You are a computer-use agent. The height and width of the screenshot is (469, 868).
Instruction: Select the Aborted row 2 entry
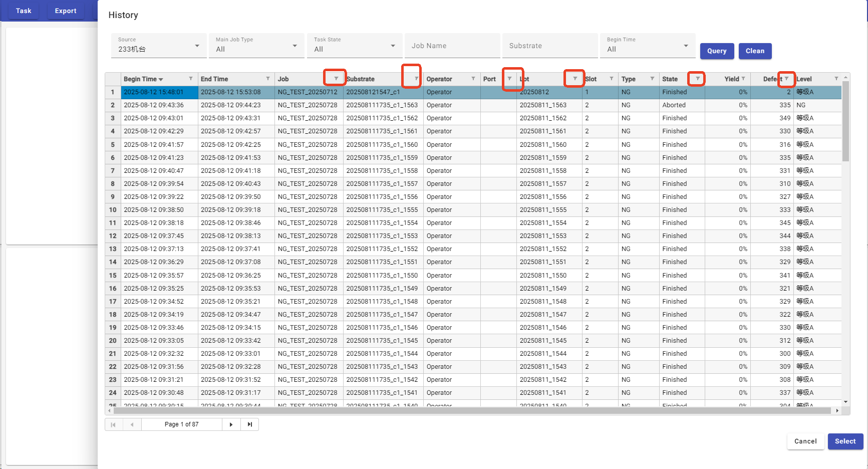674,105
